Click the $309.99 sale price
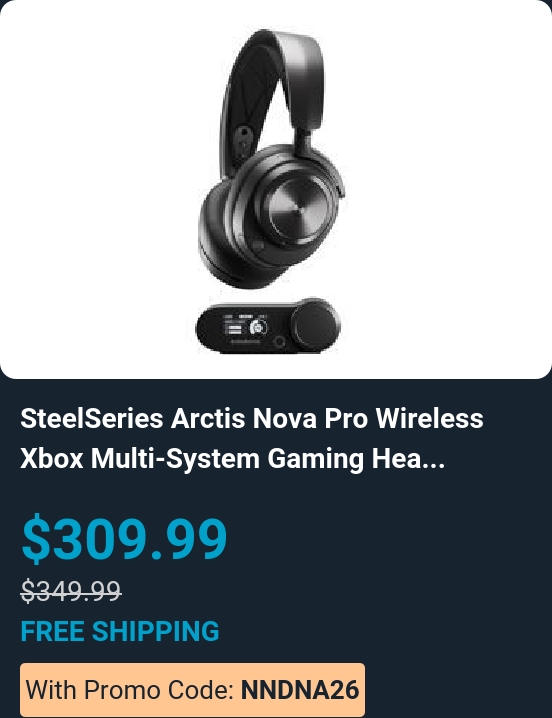This screenshot has height=718, width=552. [x=124, y=538]
